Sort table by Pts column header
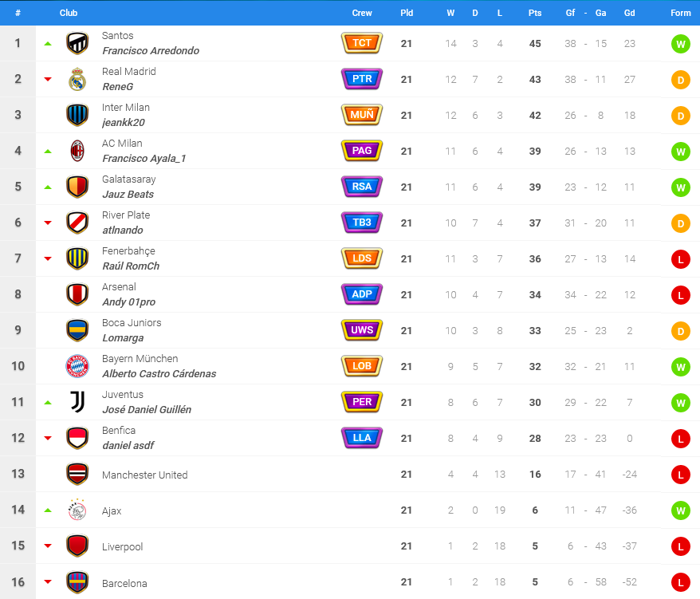The width and height of the screenshot is (700, 599). pos(535,13)
